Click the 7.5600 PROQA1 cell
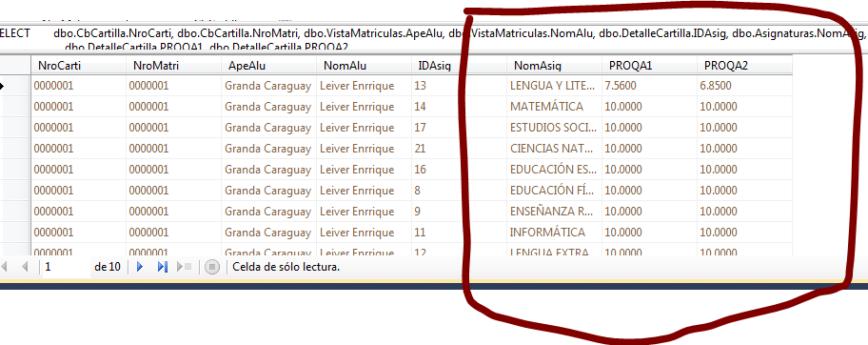The image size is (868, 345). click(650, 86)
